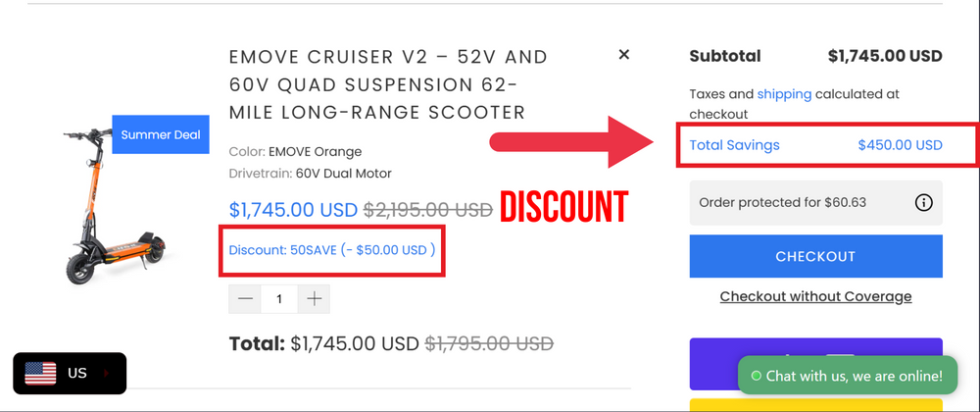
Task: Click the US flag icon
Action: click(41, 373)
